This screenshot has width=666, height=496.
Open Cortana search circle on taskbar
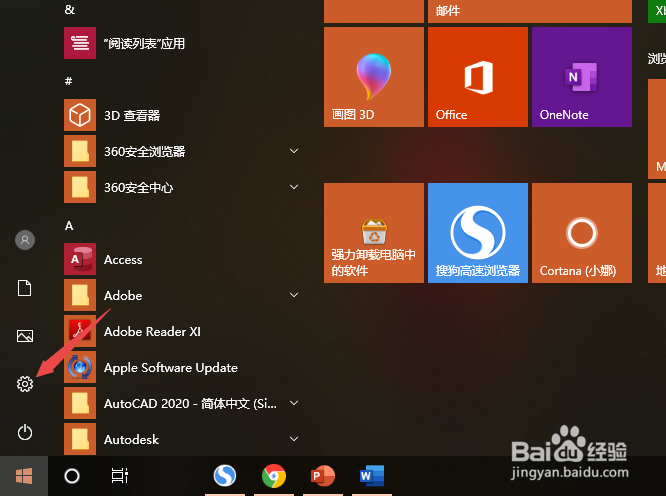pyautogui.click(x=72, y=476)
